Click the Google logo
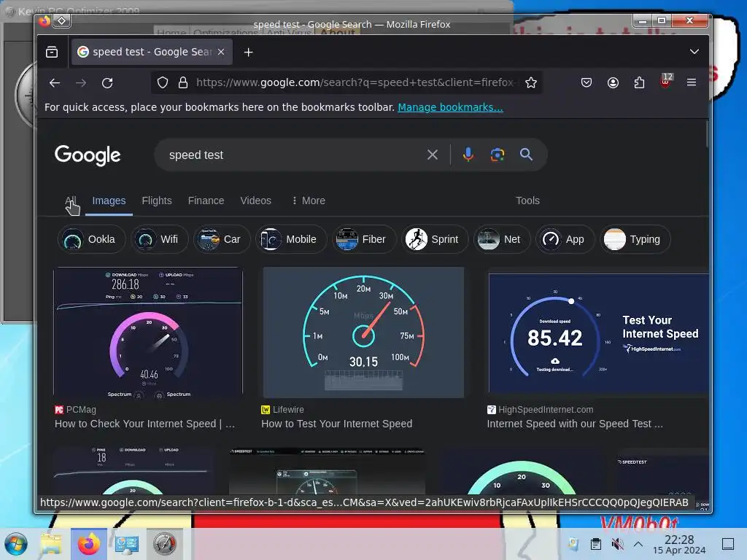Screen dimensions: 747x560 88,155
